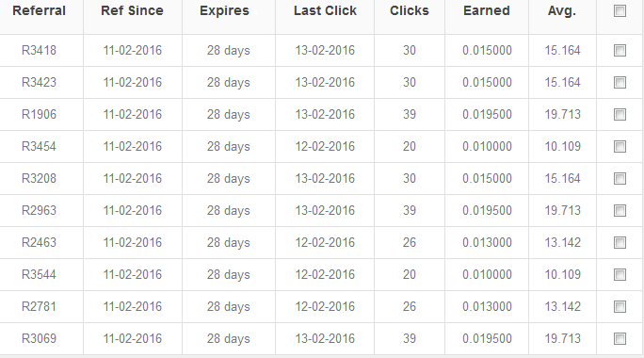Sort by Last Click column header
The width and height of the screenshot is (644, 358).
pyautogui.click(x=325, y=10)
